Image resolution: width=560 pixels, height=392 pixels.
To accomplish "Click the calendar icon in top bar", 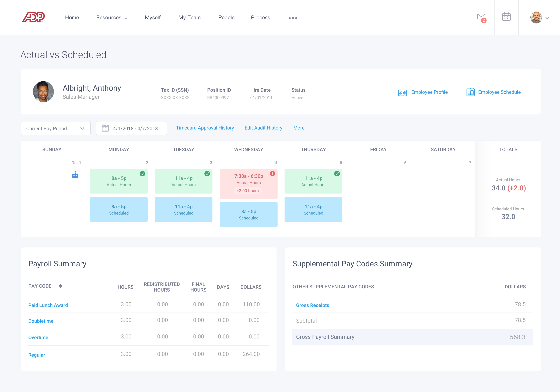I will 506,17.
